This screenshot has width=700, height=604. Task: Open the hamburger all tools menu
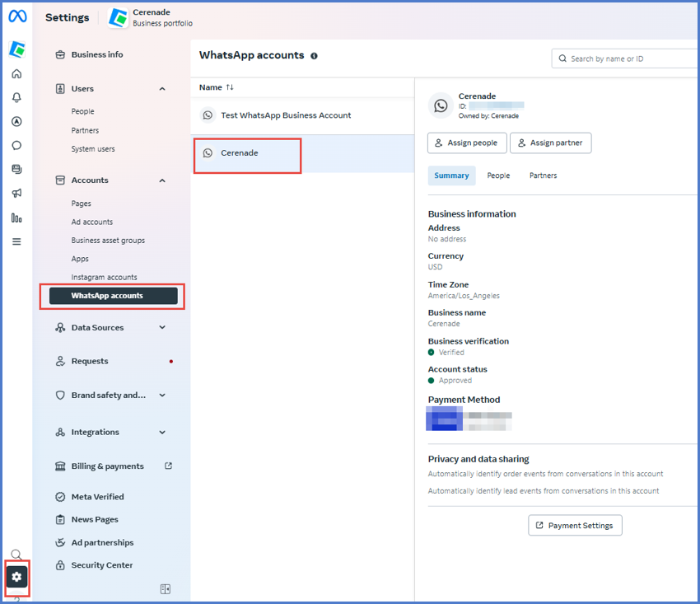(x=16, y=241)
